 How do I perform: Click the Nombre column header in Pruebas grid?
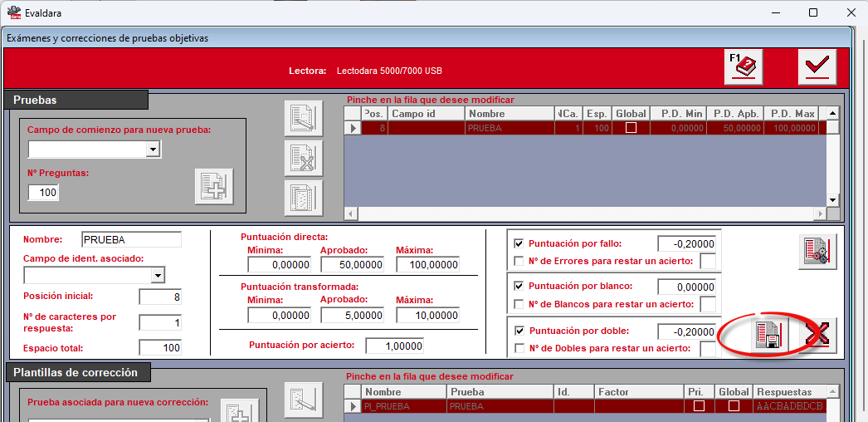[510, 114]
